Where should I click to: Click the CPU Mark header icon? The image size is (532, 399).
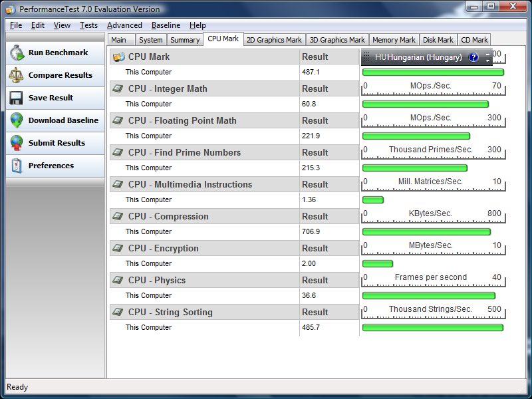pyautogui.click(x=119, y=57)
